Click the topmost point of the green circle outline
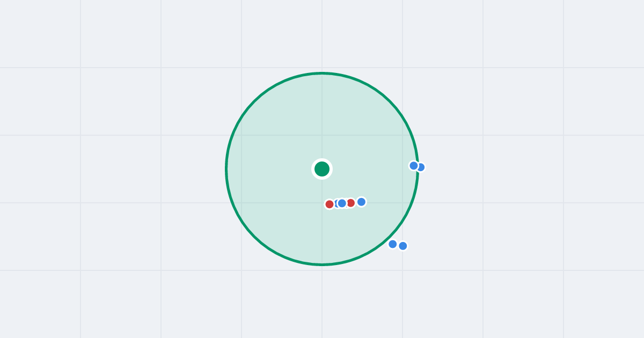644x338 pixels. [x=322, y=74]
